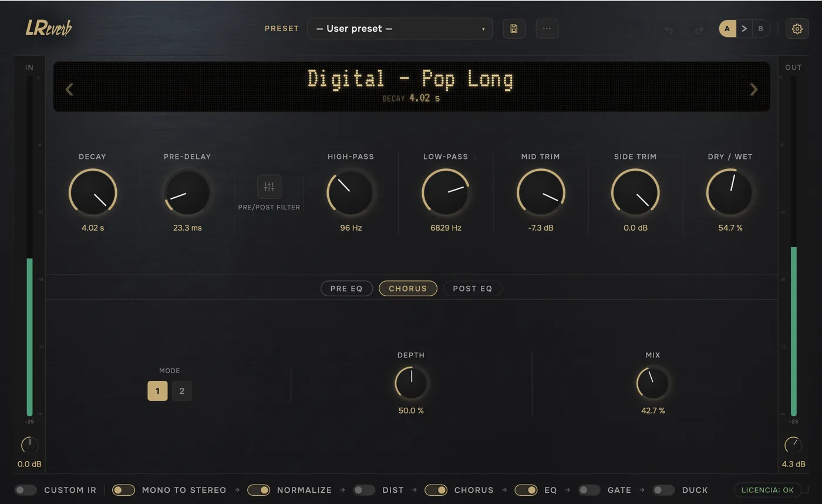Open settings with the gear icon
The width and height of the screenshot is (822, 504).
[x=797, y=29]
